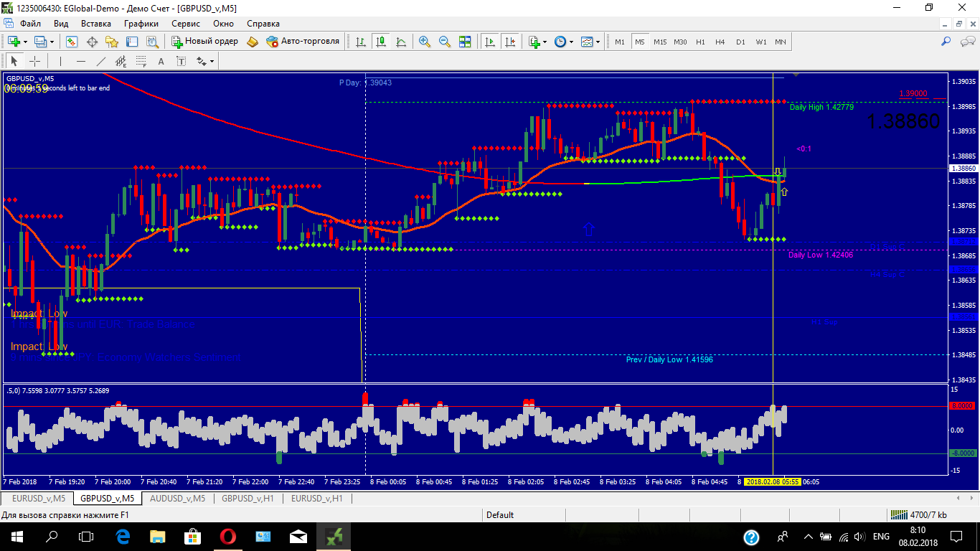Select the text label tool
This screenshot has width=980, height=551.
click(182, 62)
